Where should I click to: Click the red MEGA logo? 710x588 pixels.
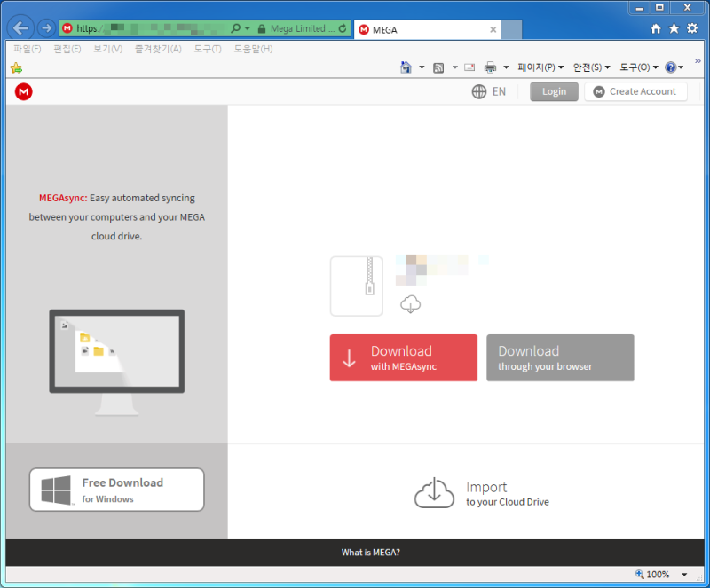click(24, 92)
